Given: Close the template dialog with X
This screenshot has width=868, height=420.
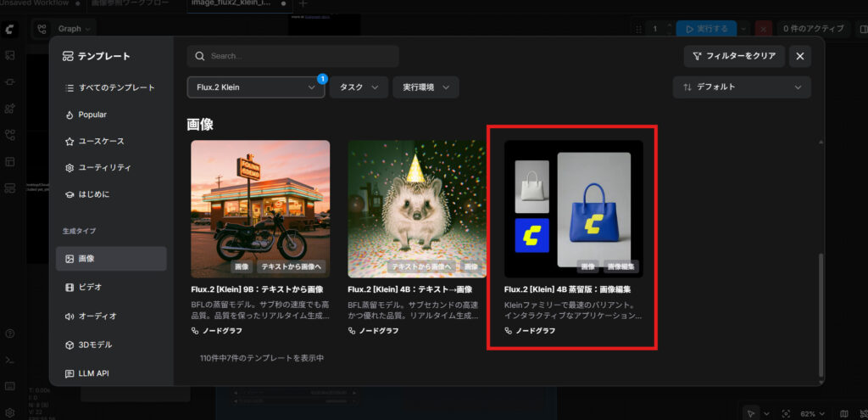Looking at the screenshot, I should [799, 56].
